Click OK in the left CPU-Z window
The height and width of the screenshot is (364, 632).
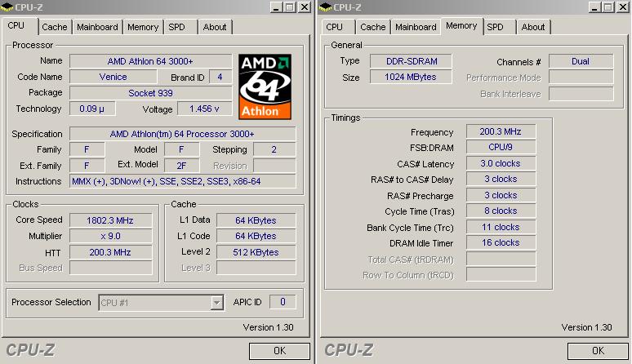280,351
